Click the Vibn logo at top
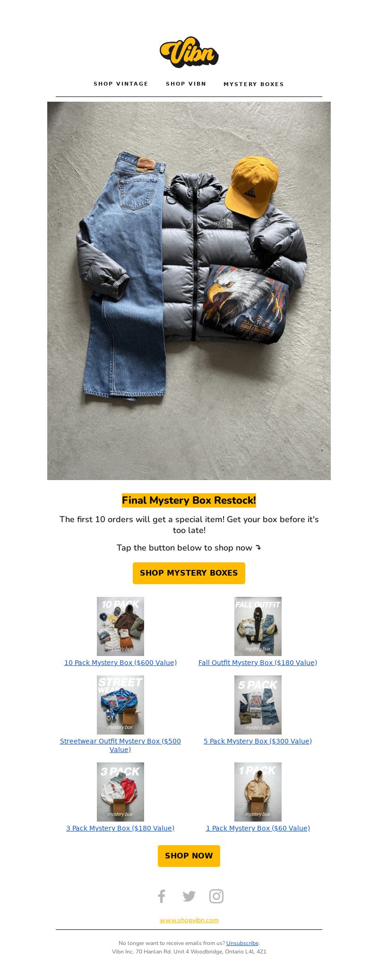378x980 pixels. pyautogui.click(x=189, y=52)
